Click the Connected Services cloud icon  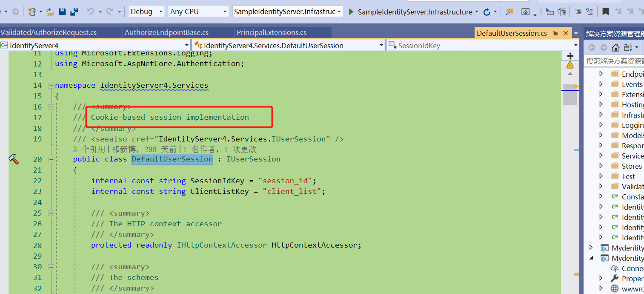(614, 268)
